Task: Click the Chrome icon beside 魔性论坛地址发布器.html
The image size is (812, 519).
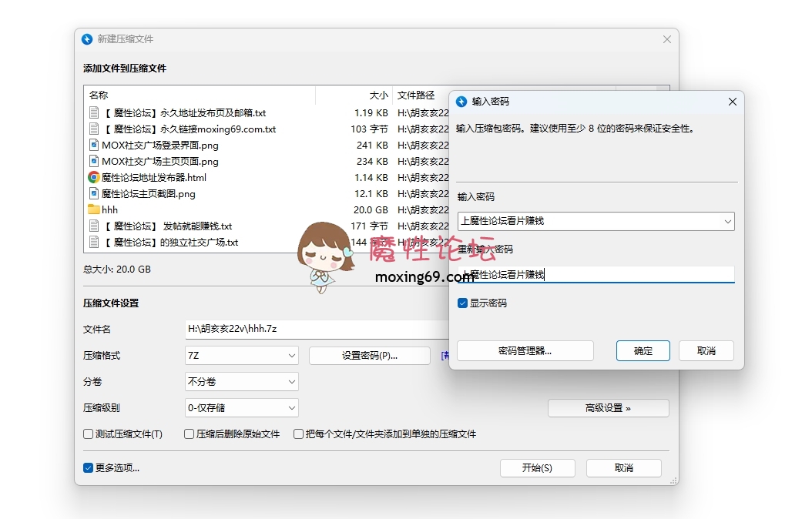Action: (92, 177)
